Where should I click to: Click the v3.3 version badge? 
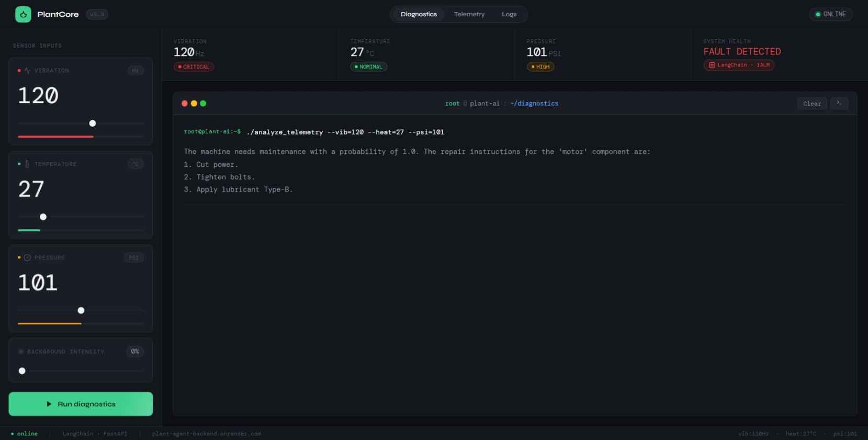pos(97,14)
